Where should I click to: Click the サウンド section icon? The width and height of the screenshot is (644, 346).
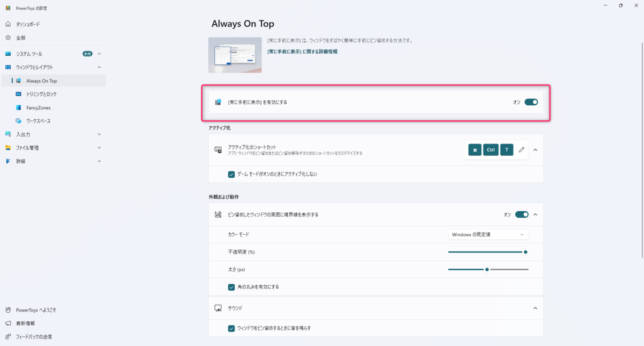click(x=218, y=308)
